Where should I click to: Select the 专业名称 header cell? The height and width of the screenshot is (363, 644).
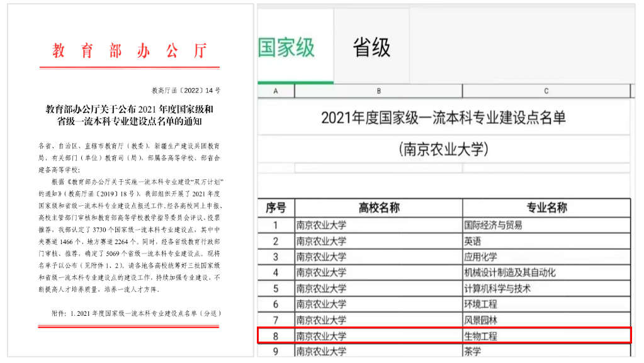[x=546, y=208]
